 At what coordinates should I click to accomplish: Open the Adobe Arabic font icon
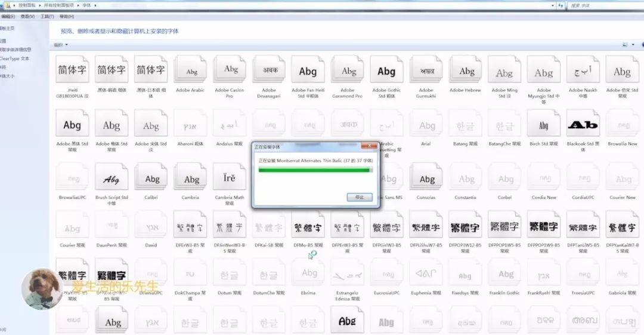[190, 70]
